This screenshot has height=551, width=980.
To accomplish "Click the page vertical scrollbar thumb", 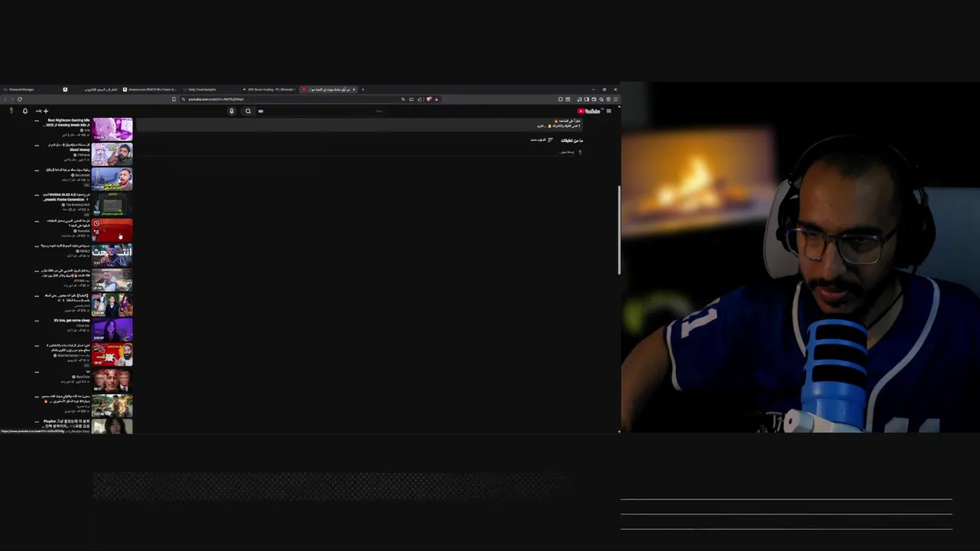I will pos(618,230).
